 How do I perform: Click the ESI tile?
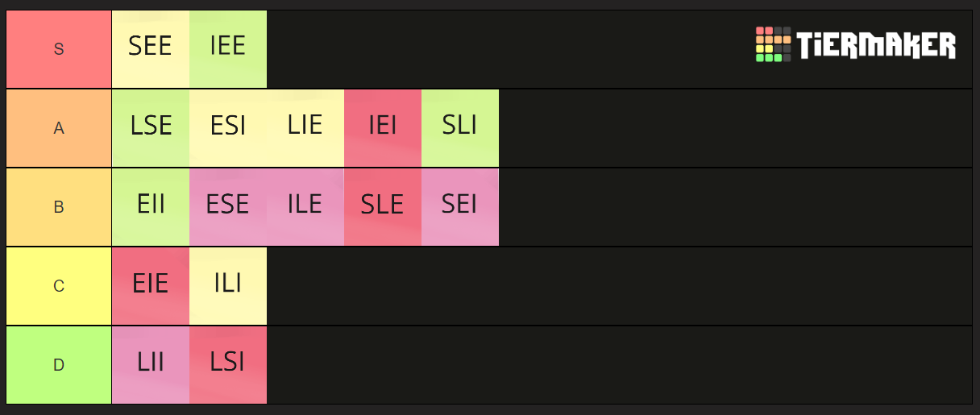tap(228, 128)
